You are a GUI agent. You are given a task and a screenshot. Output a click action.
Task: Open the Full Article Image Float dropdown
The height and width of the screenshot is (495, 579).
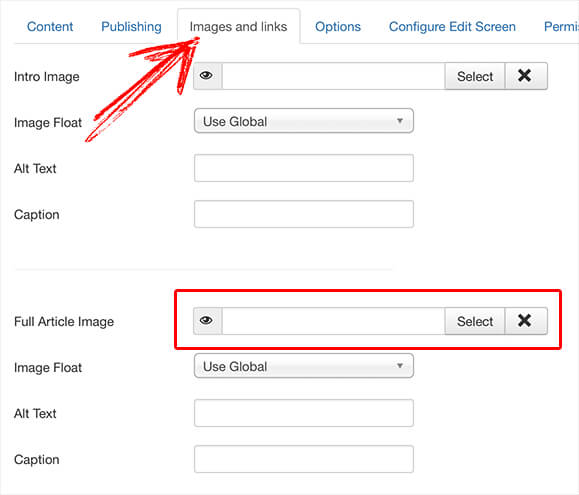(x=304, y=366)
